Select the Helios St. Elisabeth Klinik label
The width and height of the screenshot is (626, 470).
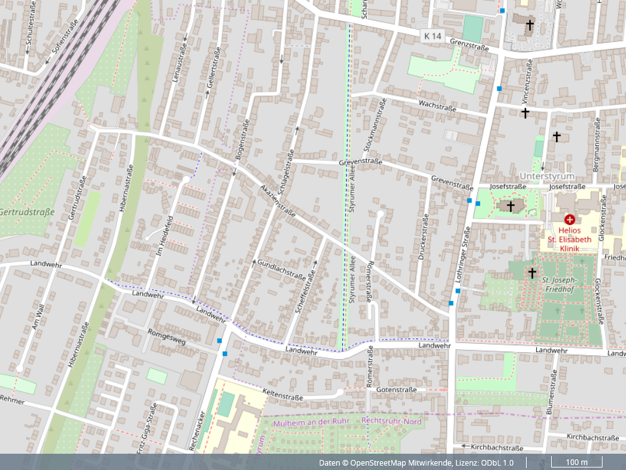click(x=571, y=239)
